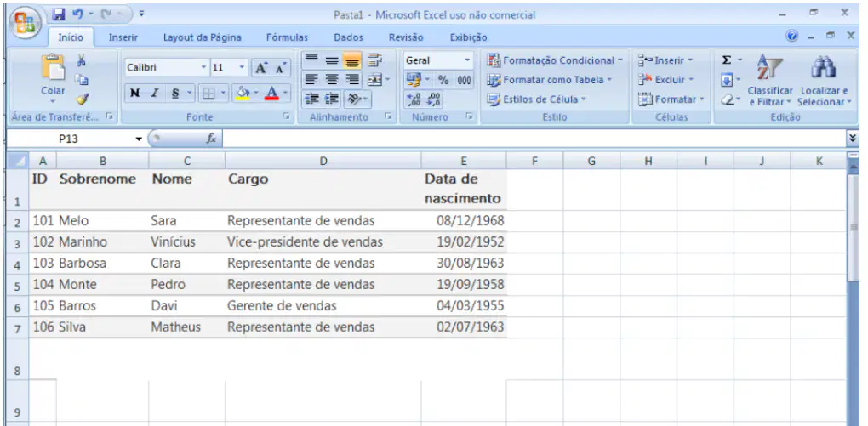This screenshot has height=426, width=868.
Task: Open the borders dropdown arrow
Action: tap(224, 93)
